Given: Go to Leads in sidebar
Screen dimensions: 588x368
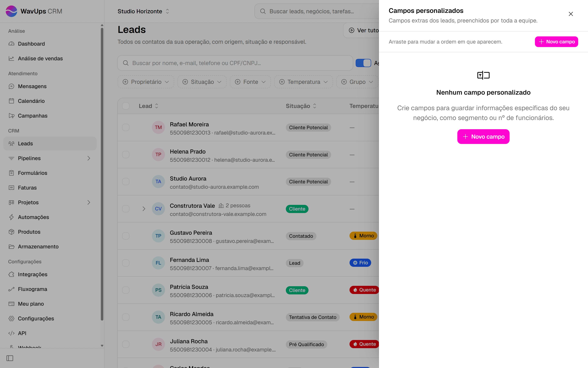Looking at the screenshot, I should [50, 144].
